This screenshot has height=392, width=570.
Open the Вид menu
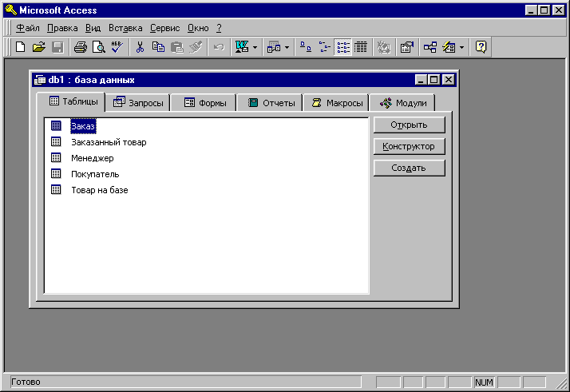click(93, 28)
